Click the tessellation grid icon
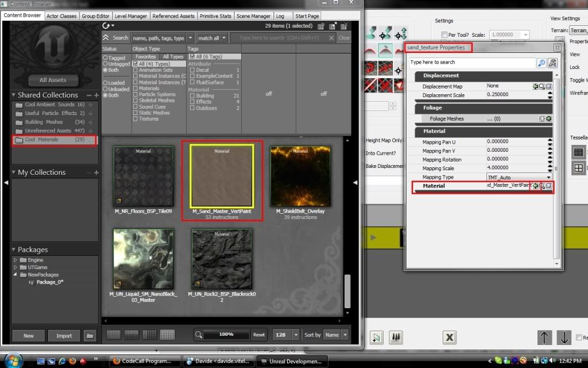 coord(579,152)
